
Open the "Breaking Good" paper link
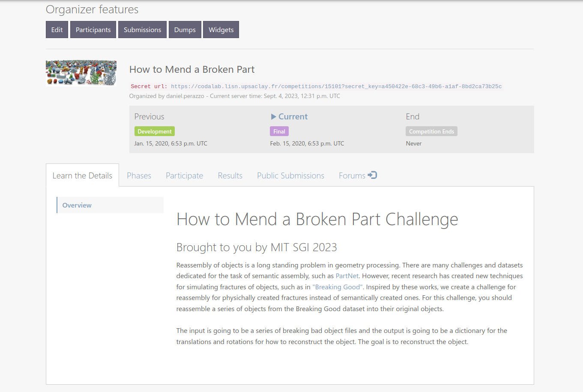338,287
